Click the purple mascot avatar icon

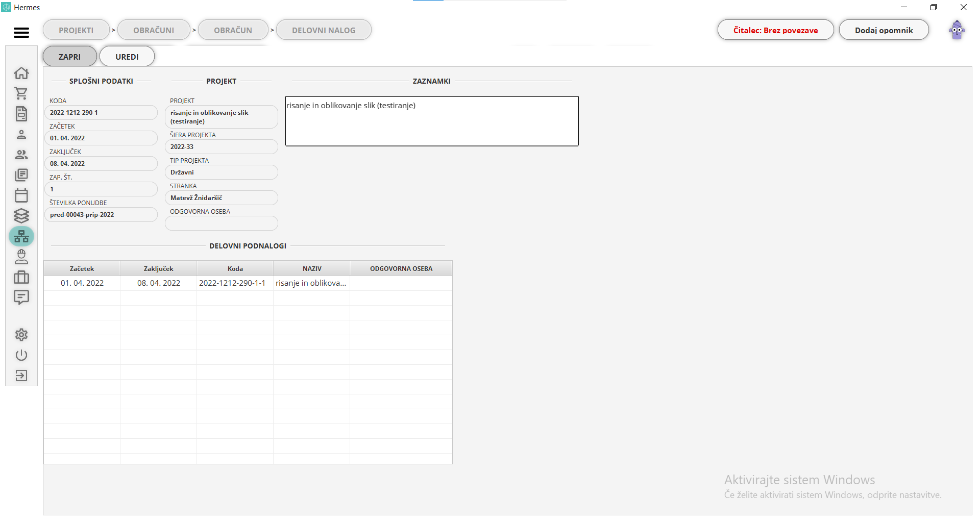(957, 30)
